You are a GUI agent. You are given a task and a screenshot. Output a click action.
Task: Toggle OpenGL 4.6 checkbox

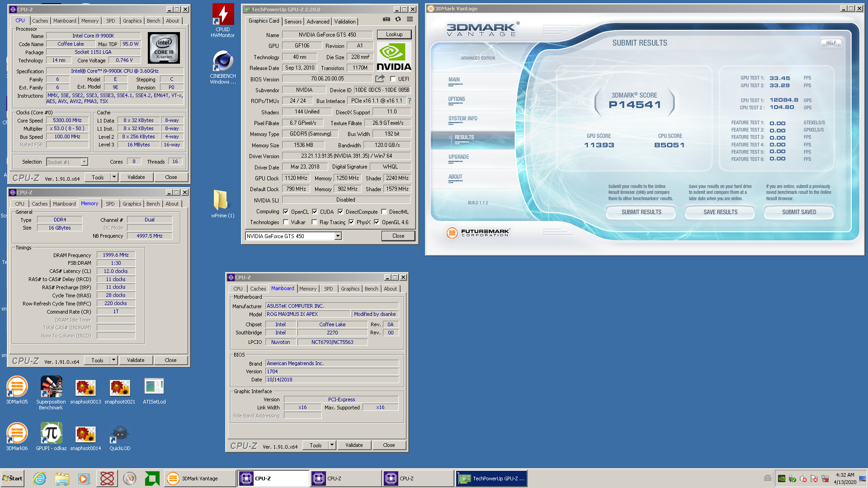tap(377, 222)
